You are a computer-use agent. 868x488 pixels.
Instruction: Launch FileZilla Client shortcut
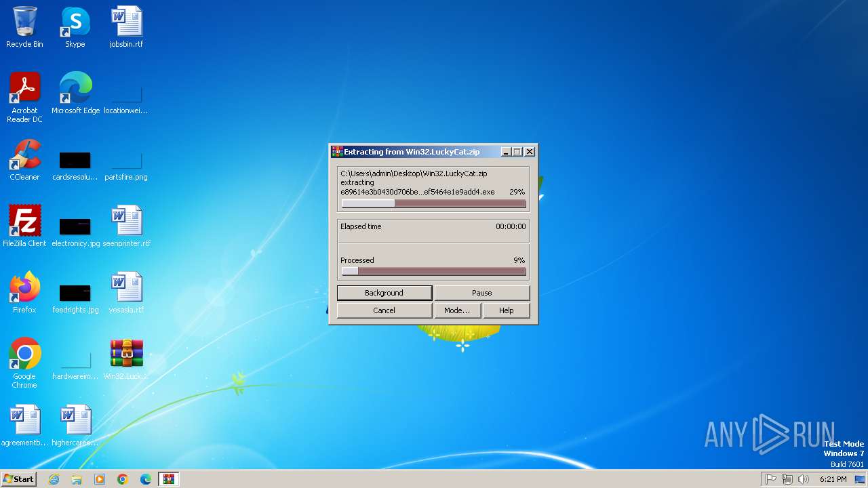(24, 226)
